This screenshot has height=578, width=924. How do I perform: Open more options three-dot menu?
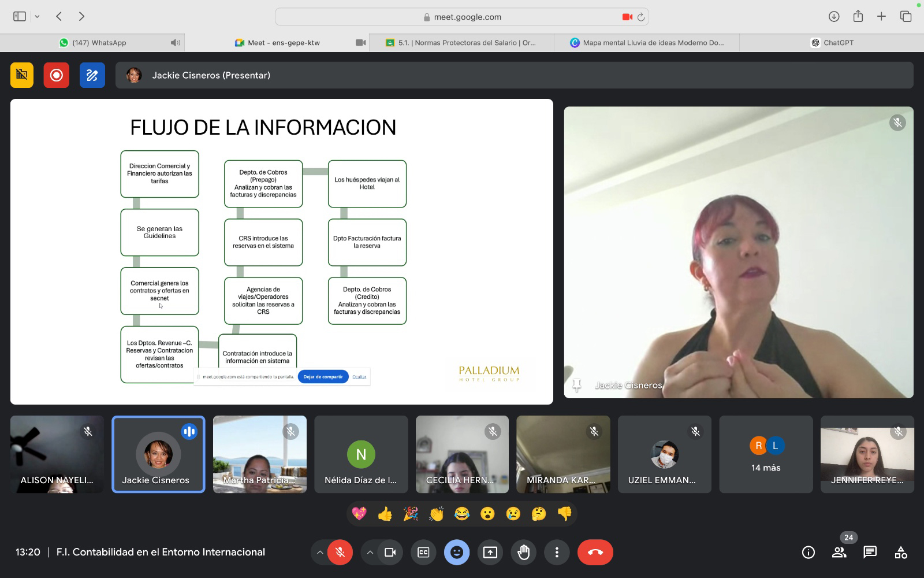557,553
